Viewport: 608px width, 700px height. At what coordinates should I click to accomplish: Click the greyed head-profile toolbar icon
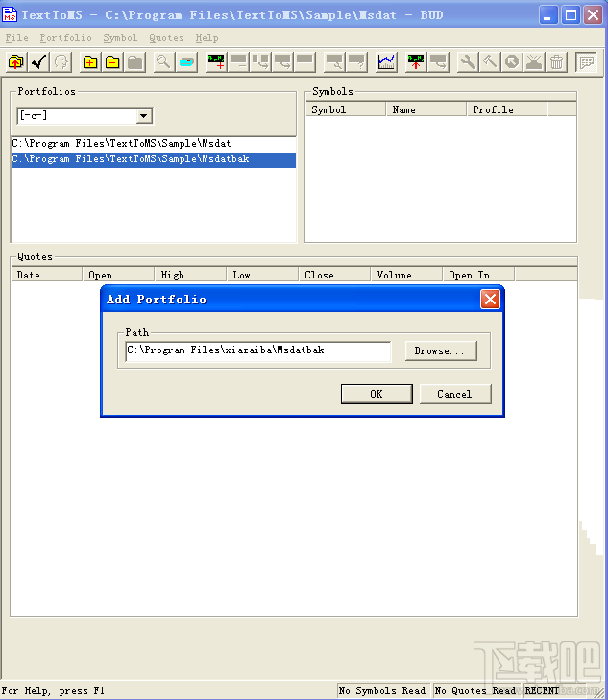[x=61, y=62]
